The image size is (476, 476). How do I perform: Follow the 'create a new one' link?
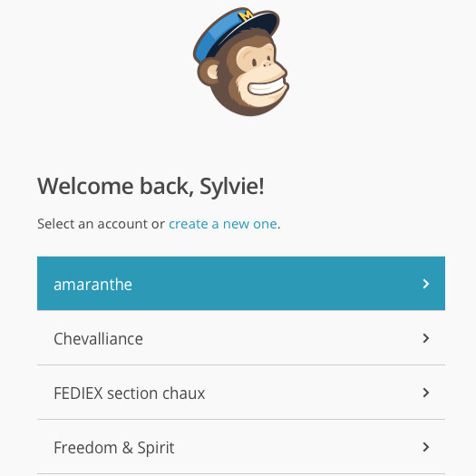coord(223,224)
